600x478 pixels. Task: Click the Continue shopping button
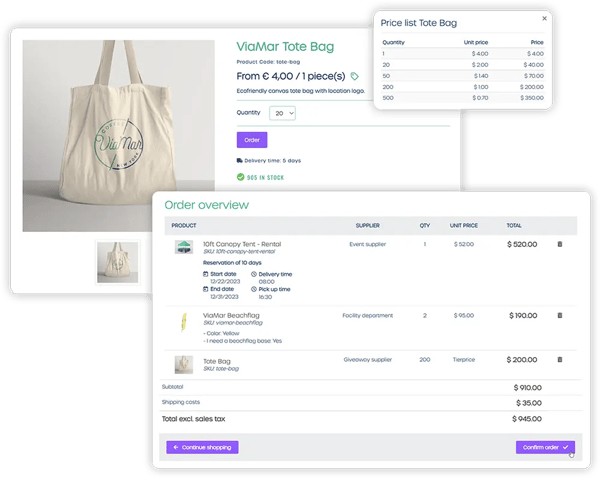(x=202, y=447)
